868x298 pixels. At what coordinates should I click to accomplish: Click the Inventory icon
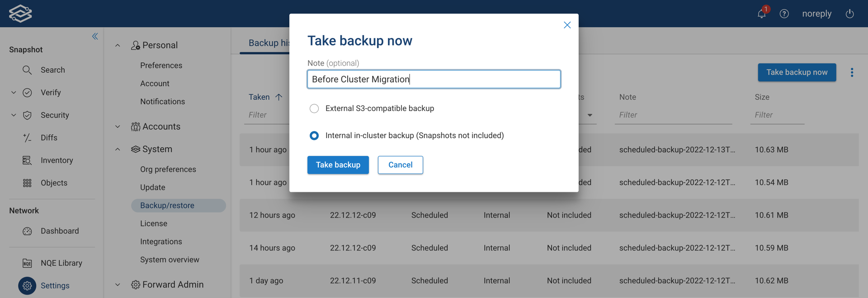pyautogui.click(x=27, y=160)
